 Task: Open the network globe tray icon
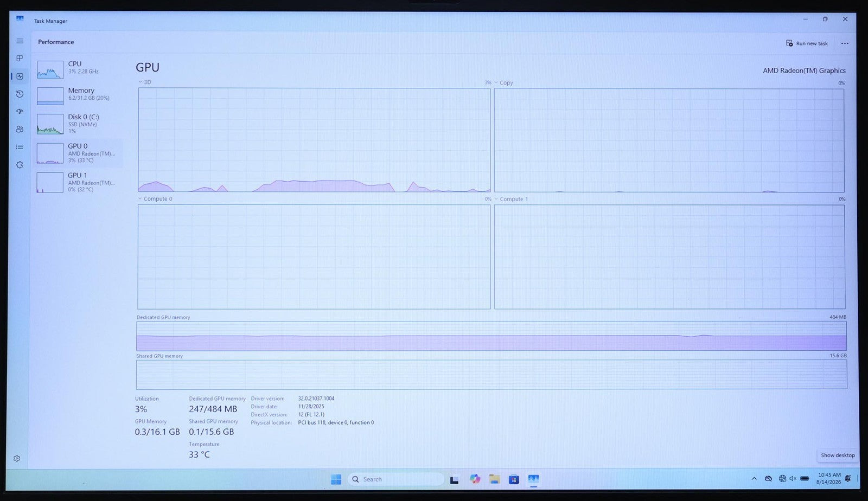coord(782,479)
